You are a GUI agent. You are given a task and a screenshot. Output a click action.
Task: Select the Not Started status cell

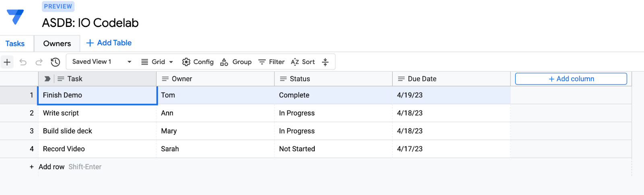pos(297,149)
